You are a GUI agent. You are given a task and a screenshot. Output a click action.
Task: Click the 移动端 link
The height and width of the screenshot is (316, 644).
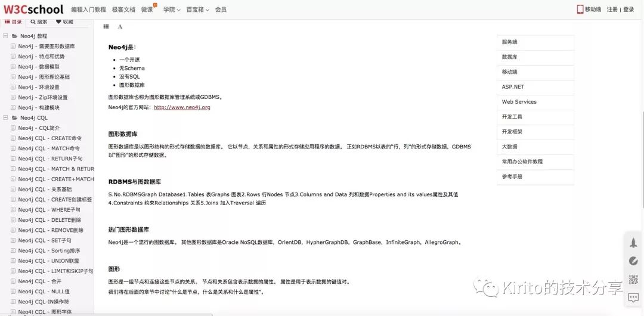(x=593, y=10)
